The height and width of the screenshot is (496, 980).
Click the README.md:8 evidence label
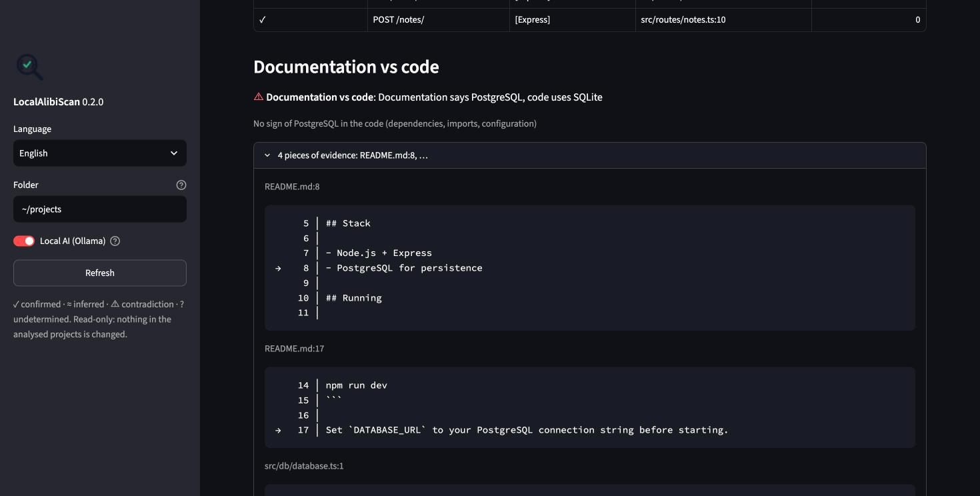click(x=292, y=187)
